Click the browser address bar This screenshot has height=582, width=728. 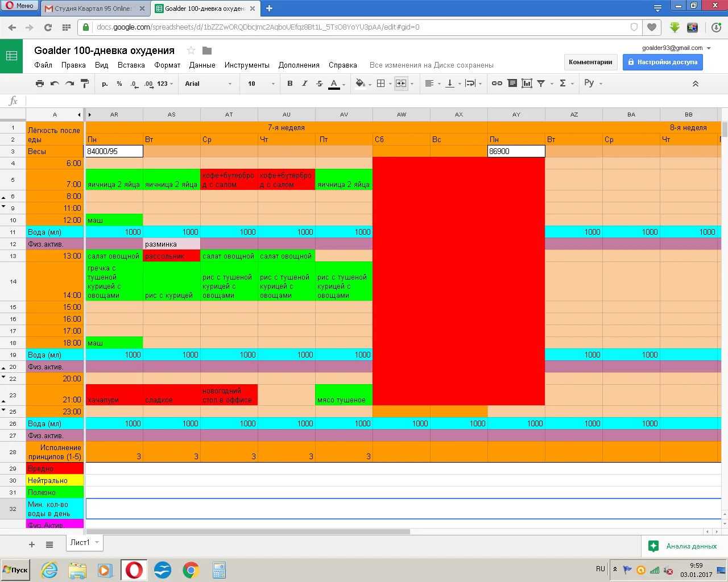click(358, 27)
